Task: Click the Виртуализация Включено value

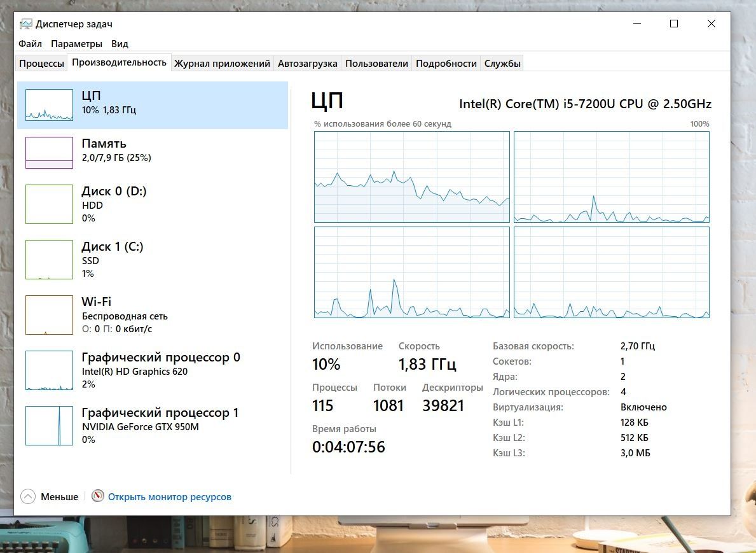Action: (x=643, y=407)
